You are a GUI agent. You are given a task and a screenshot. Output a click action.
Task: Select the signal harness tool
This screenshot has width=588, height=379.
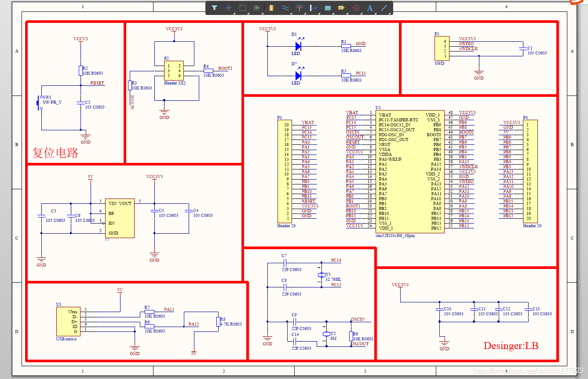tap(314, 7)
